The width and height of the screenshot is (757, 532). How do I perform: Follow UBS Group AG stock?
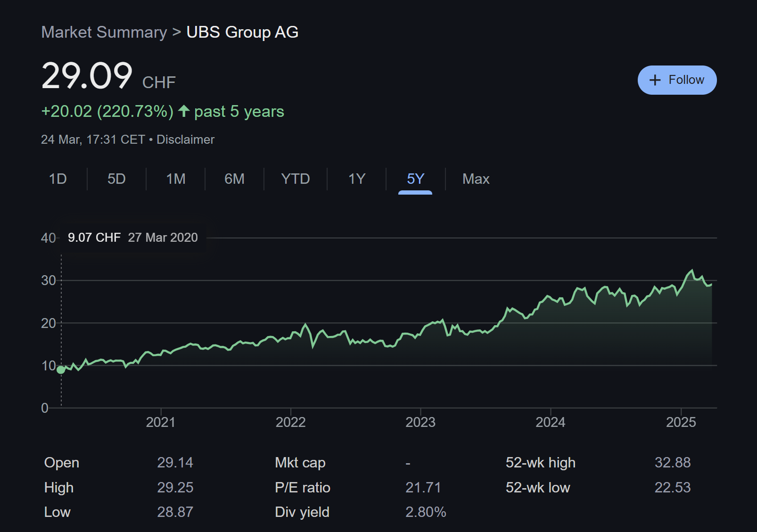pos(677,80)
